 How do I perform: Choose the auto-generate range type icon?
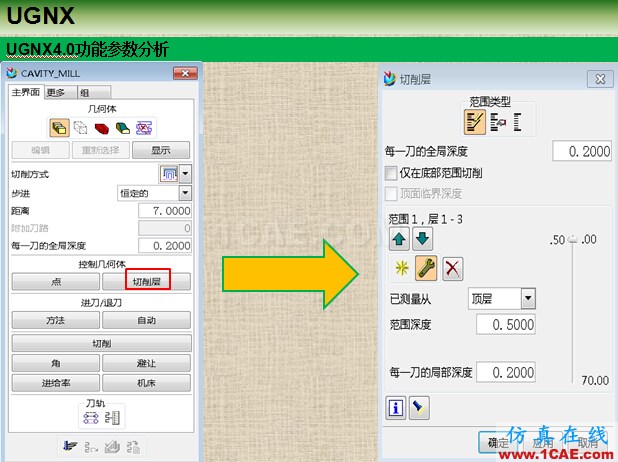[475, 122]
